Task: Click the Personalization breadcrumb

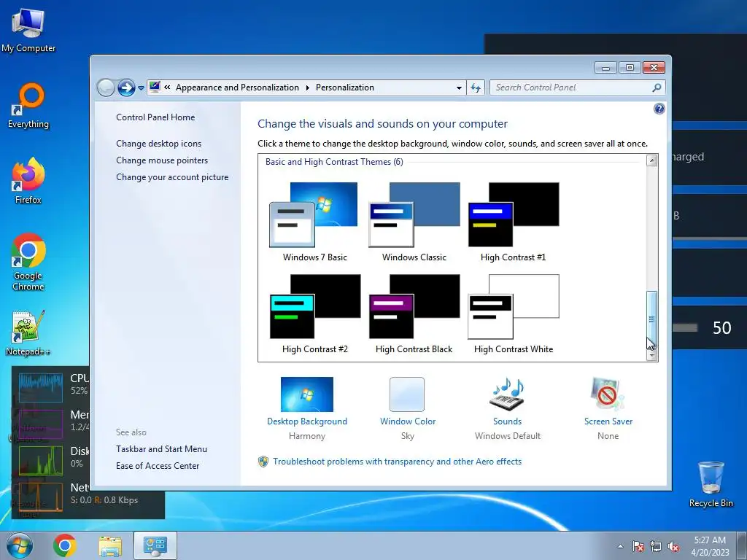Action: (x=345, y=87)
